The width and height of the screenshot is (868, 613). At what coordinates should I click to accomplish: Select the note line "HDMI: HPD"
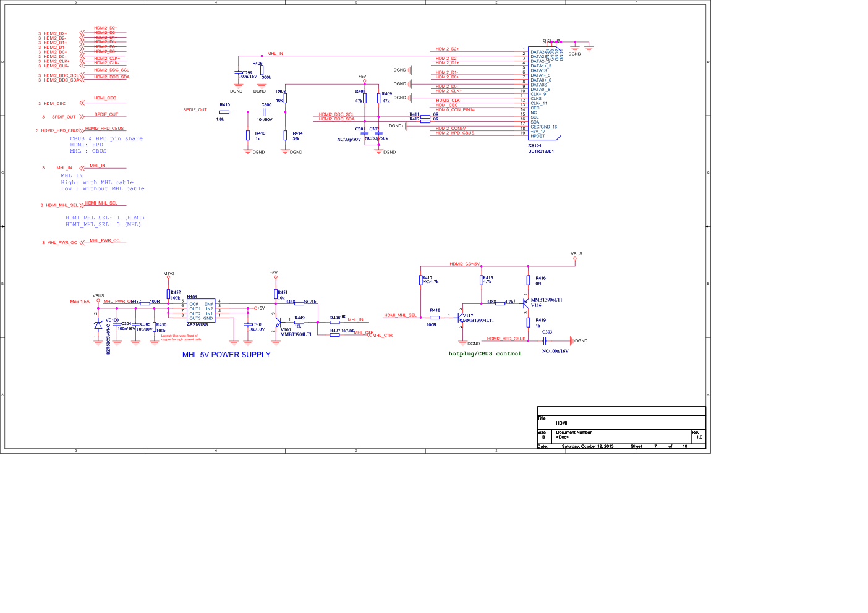87,145
